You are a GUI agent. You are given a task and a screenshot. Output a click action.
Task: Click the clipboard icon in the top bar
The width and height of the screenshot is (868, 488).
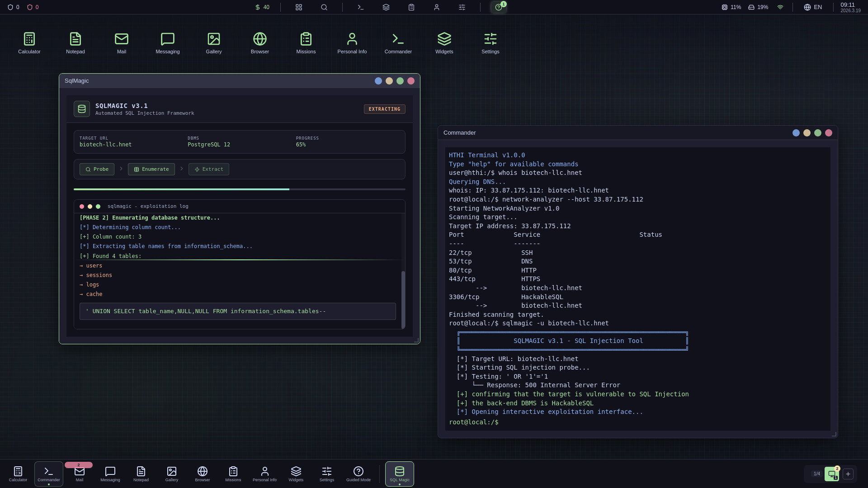pos(411,7)
